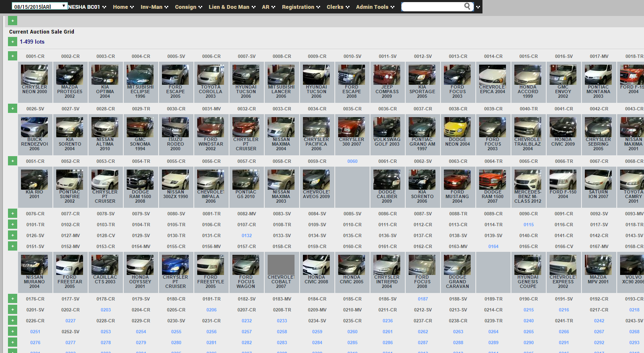Click the green plus beside 1-499 lots
Image resolution: width=644 pixels, height=353 pixels.
coord(13,42)
